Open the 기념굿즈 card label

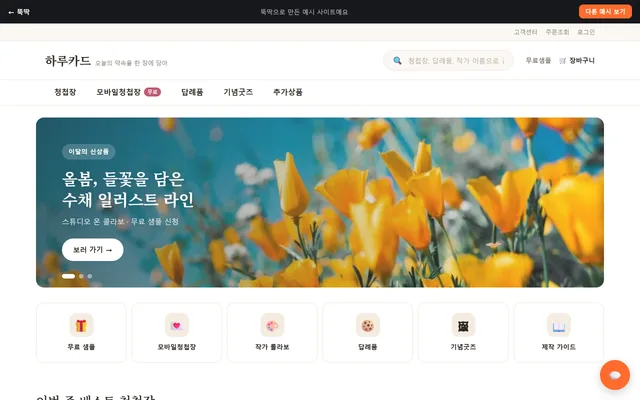click(463, 347)
